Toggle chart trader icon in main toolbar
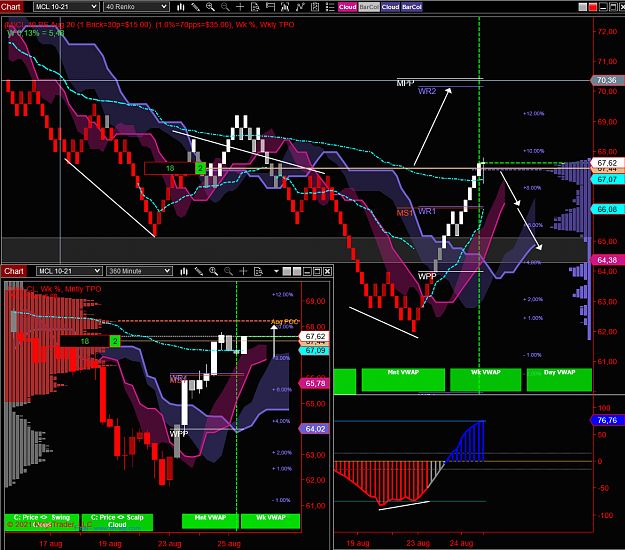 [x=270, y=7]
